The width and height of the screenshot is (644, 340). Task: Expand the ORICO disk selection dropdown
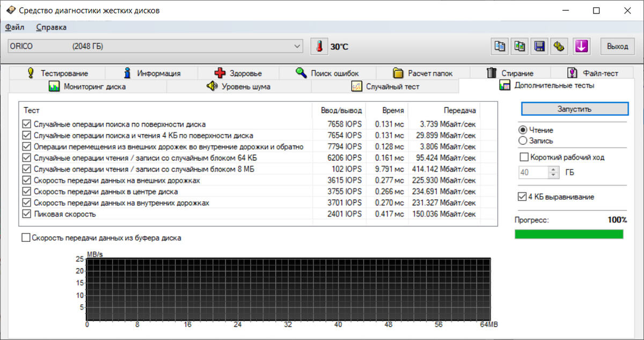[298, 47]
